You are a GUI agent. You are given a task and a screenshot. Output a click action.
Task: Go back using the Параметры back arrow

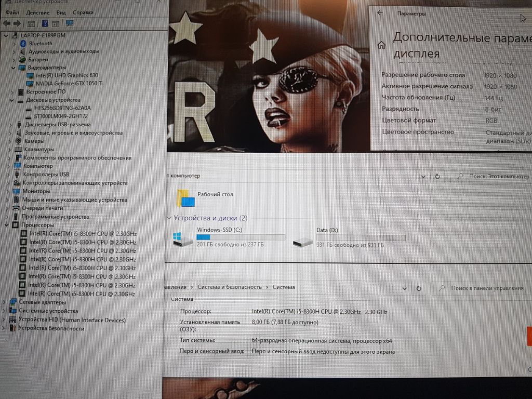pos(380,13)
